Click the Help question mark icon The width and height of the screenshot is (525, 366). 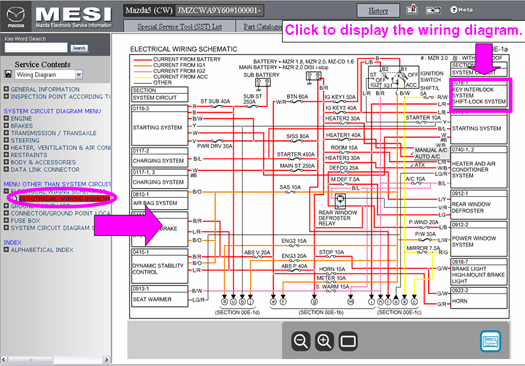click(454, 10)
